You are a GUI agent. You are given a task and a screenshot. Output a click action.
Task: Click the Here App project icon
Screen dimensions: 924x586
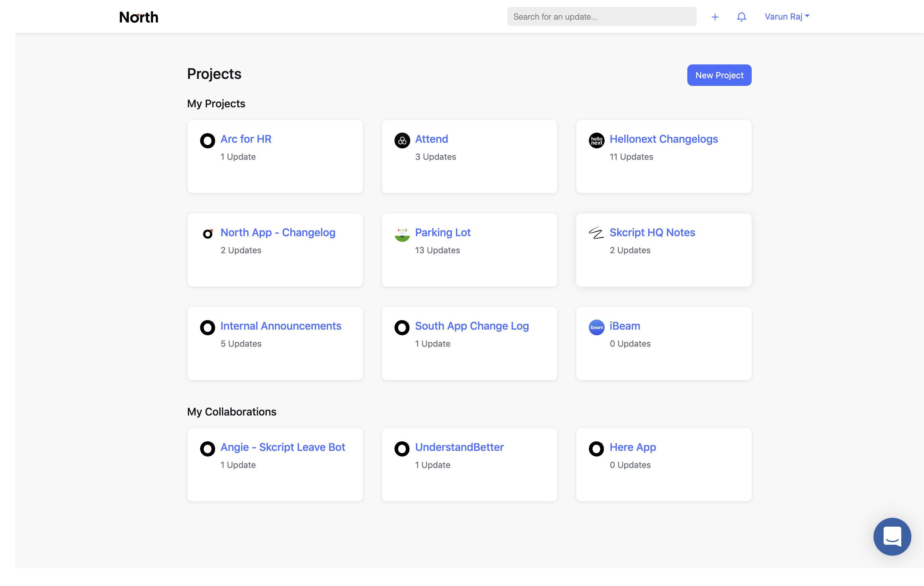coord(597,449)
